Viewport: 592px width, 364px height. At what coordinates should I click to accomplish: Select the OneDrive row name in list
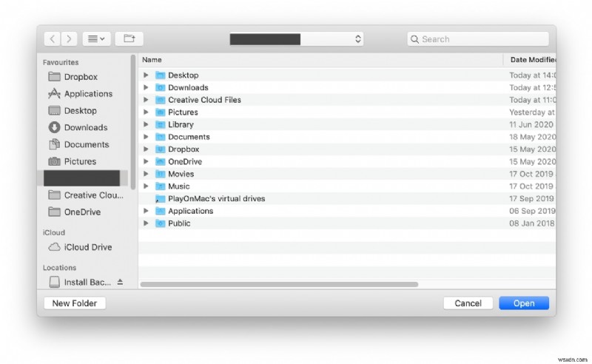pyautogui.click(x=185, y=161)
